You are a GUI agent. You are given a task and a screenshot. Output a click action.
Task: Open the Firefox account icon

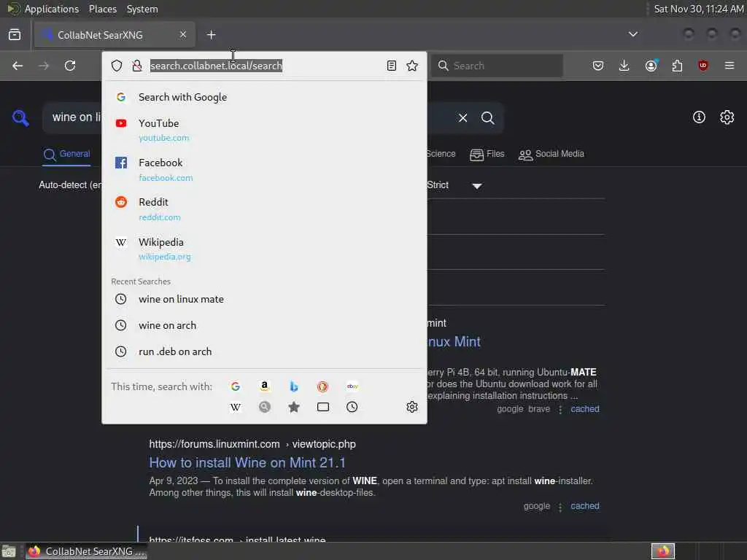(x=651, y=65)
